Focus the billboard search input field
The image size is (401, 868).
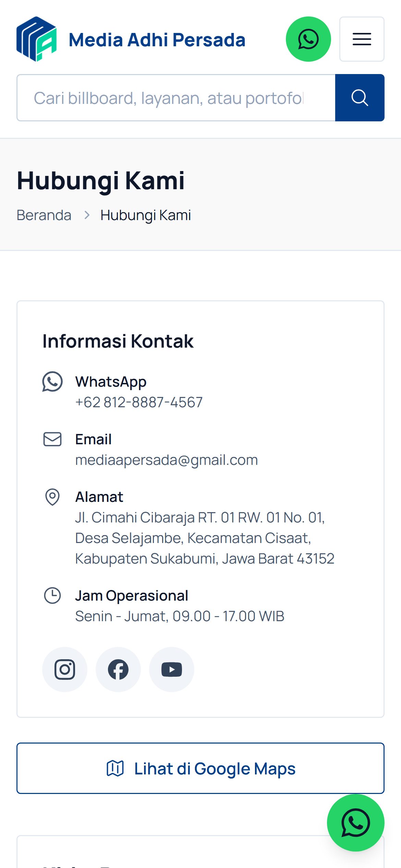176,98
